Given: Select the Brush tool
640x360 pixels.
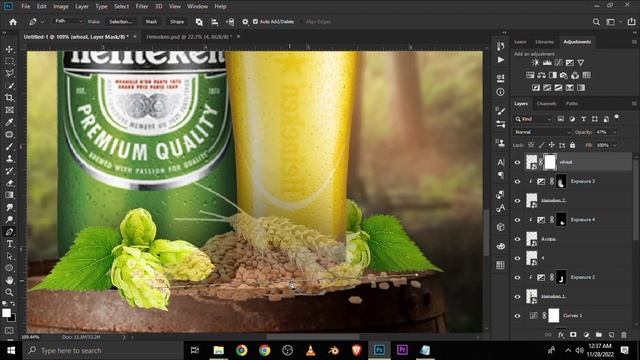Looking at the screenshot, I should point(9,147).
